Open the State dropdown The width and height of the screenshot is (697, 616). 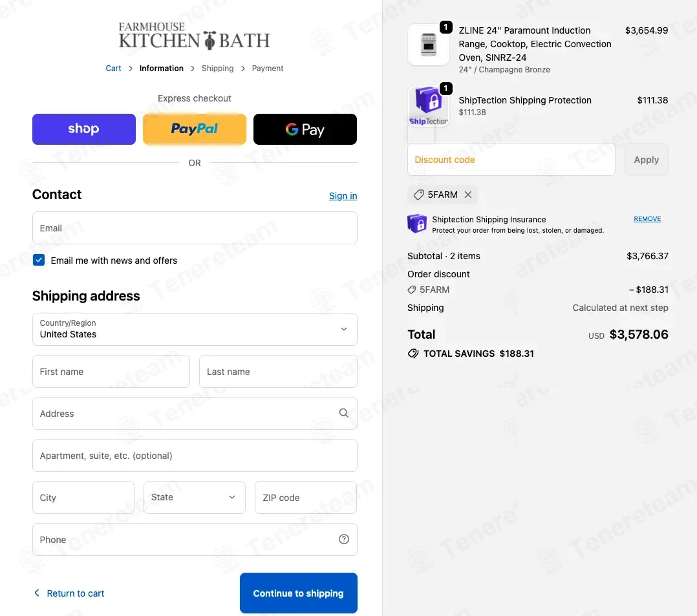coord(194,497)
